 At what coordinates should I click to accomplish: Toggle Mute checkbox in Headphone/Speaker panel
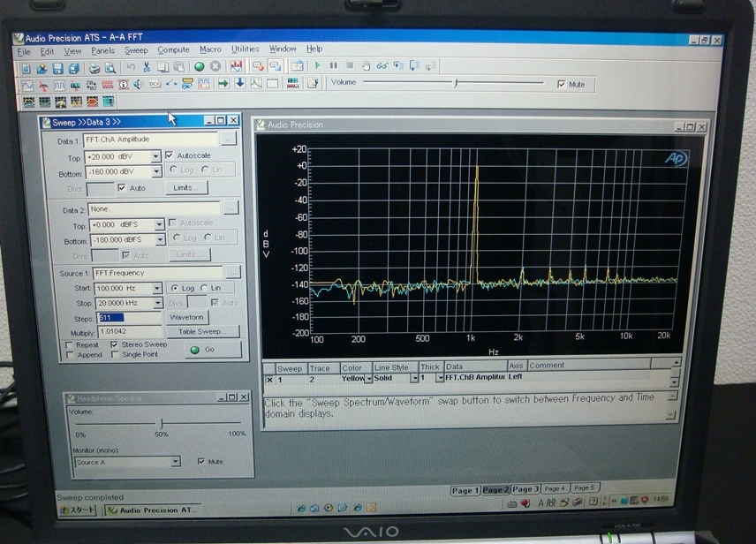(x=201, y=462)
